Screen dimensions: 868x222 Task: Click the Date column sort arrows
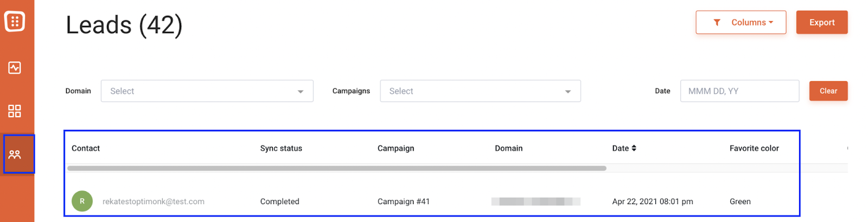tap(634, 148)
